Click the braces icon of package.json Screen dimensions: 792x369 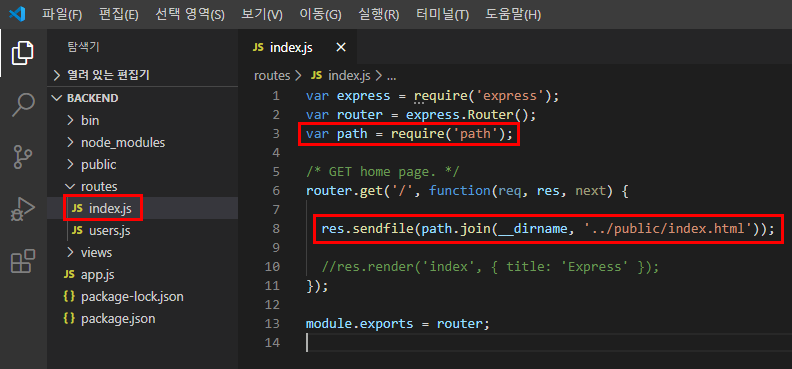[x=69, y=319]
